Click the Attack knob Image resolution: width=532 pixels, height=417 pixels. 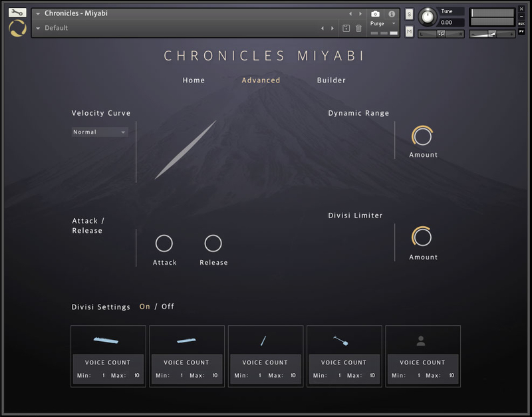[x=164, y=243]
